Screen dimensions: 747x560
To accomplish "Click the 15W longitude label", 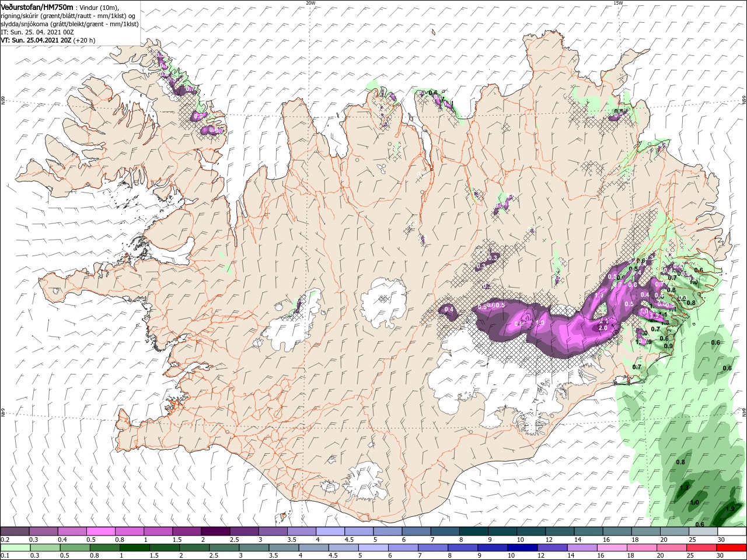I will tap(618, 3).
